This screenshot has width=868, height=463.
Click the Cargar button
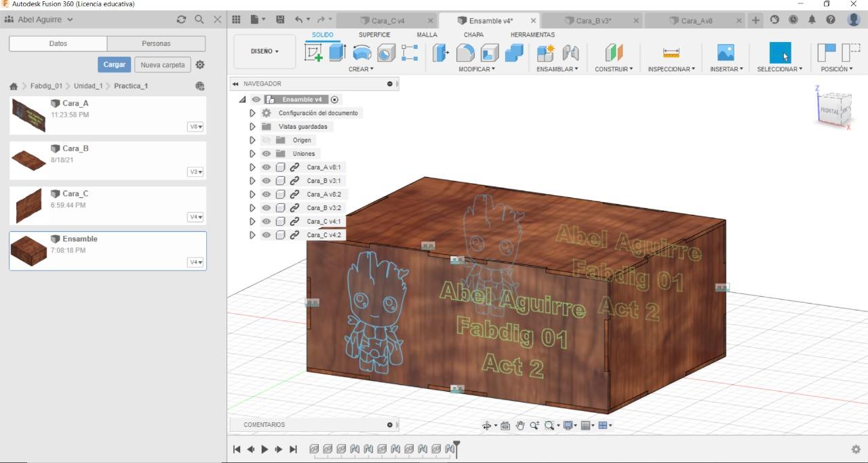(115, 64)
